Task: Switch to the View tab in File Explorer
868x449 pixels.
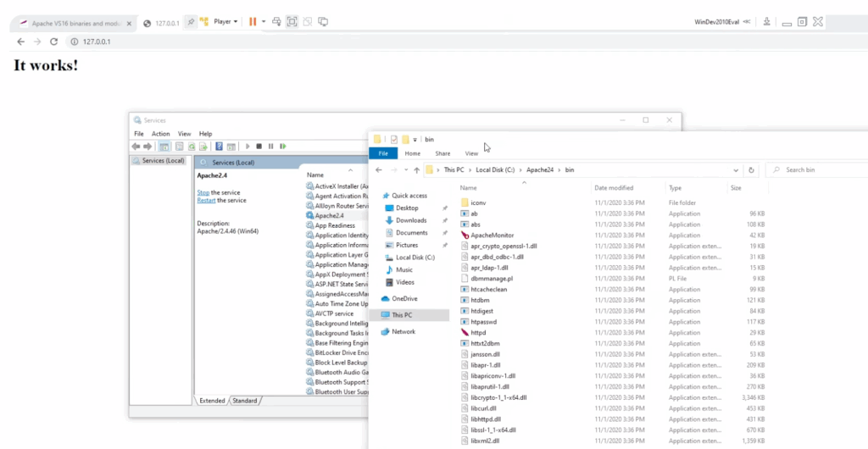Action: pos(471,153)
